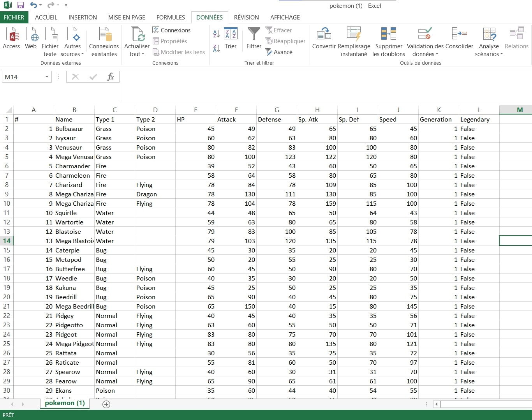
Task: Select cell containing Butterfree
Action: coord(74,269)
